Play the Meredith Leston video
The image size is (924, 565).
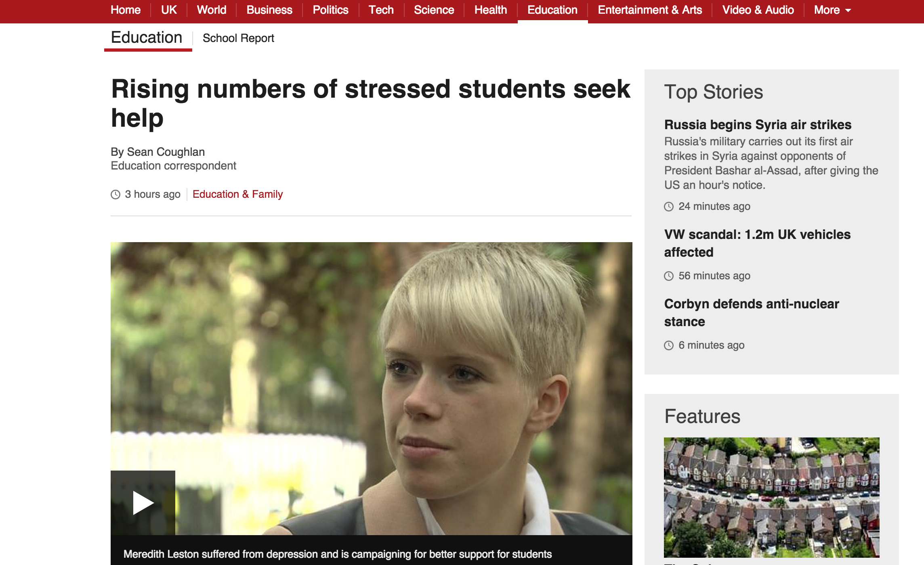(x=143, y=502)
